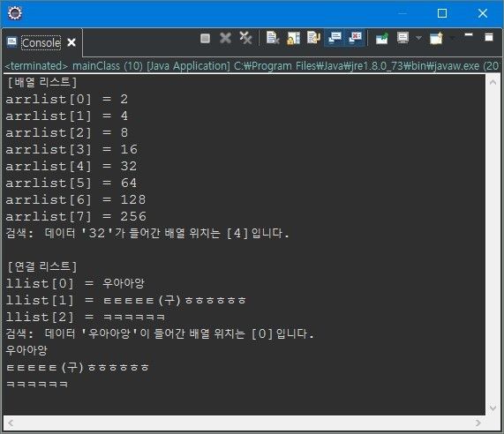This screenshot has height=434, width=504.
Task: Click the last 'ㅋㅋㅋㅋㅋㅋ' output line
Action: [x=37, y=385]
